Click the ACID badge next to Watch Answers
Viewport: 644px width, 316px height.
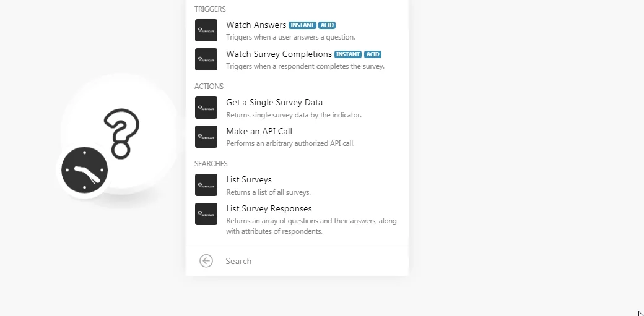point(327,25)
